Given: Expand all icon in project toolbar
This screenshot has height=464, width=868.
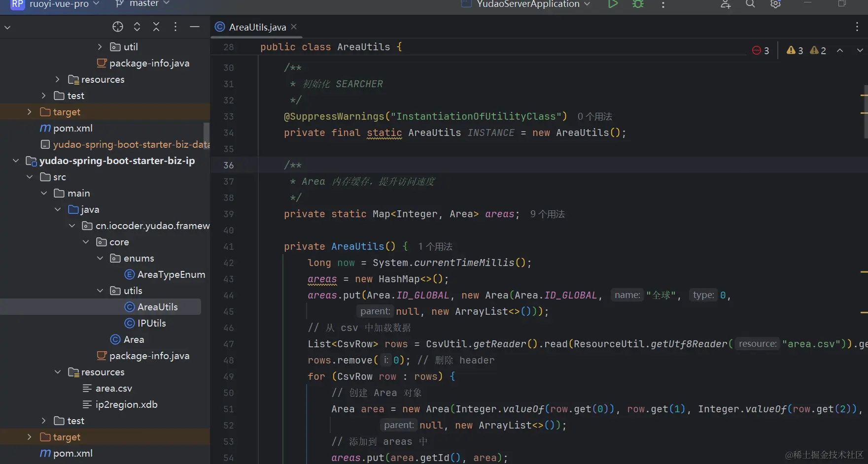Looking at the screenshot, I should tap(137, 27).
